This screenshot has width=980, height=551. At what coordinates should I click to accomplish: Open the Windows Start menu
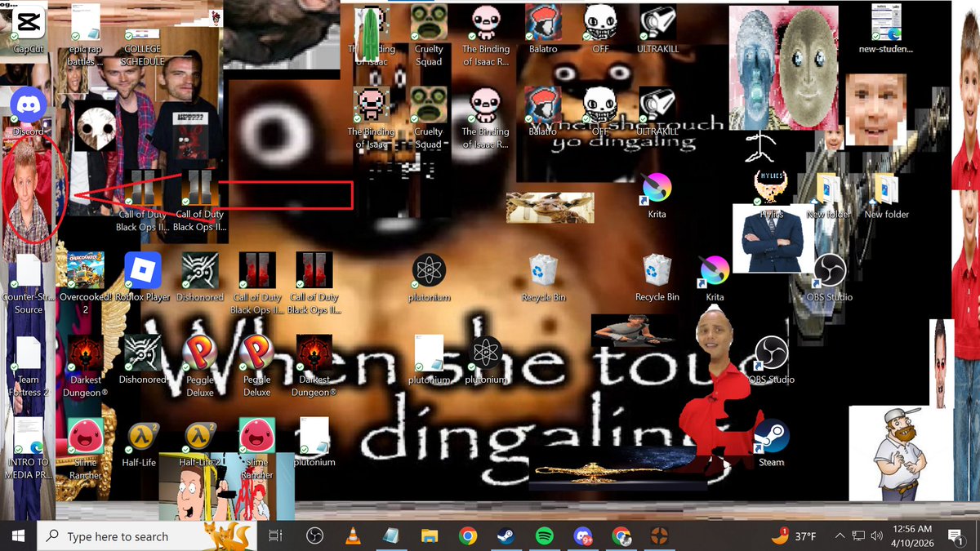point(18,536)
